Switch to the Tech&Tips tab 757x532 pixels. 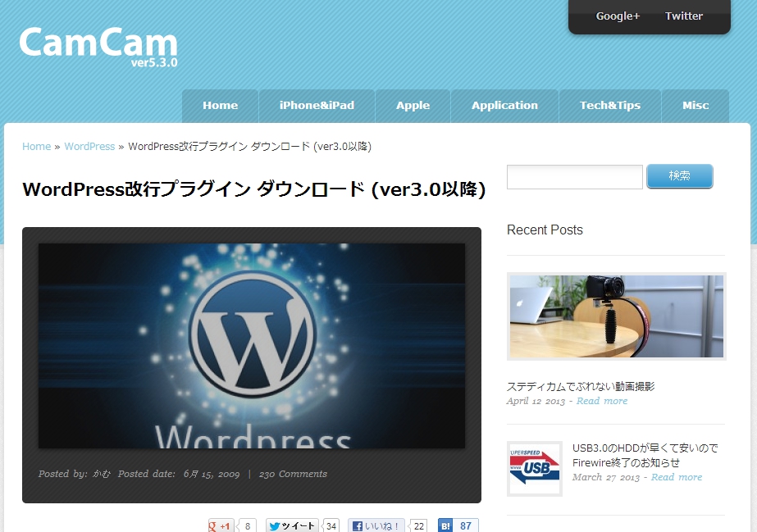pos(610,106)
